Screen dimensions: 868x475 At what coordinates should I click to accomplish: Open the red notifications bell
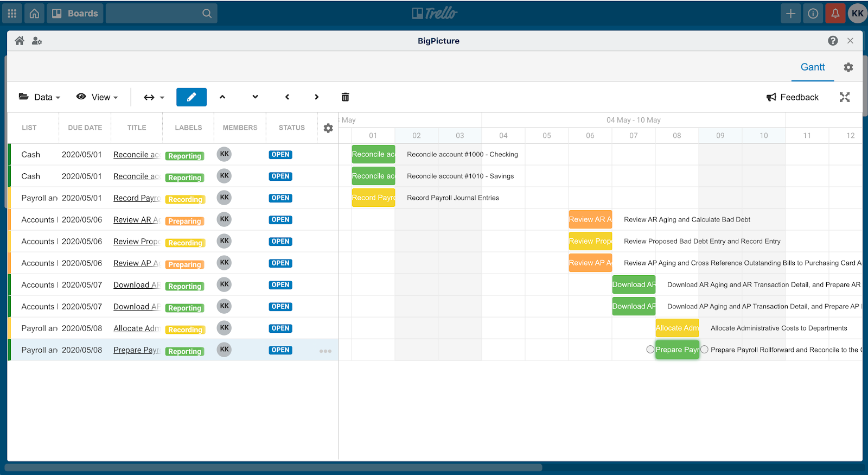point(835,14)
